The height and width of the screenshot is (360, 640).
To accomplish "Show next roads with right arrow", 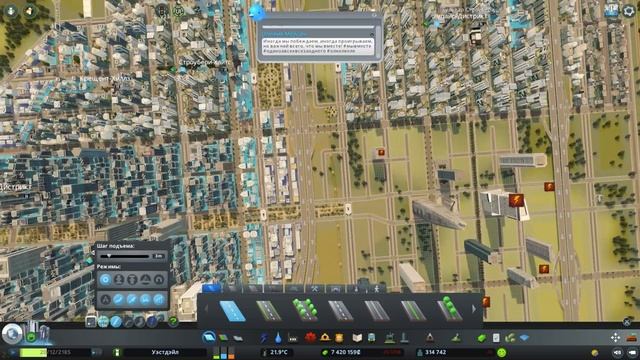I will click(473, 309).
